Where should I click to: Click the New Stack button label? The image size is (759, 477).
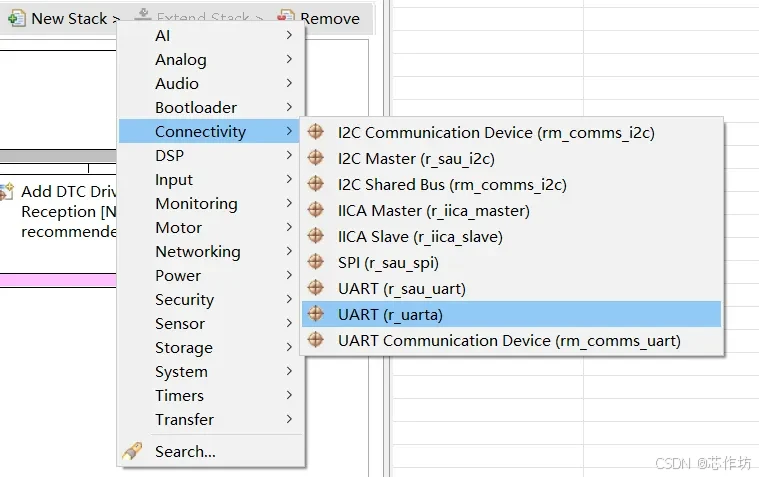tap(69, 18)
